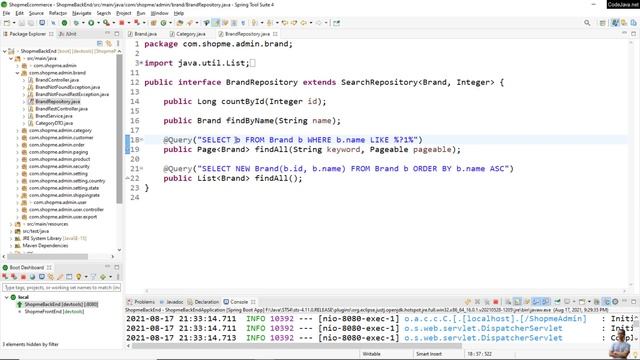
Task: Open the Refactor menu
Action: [58, 13]
